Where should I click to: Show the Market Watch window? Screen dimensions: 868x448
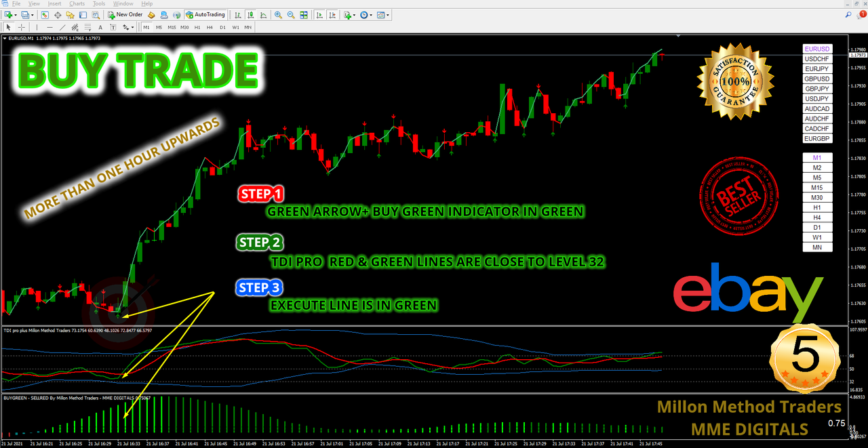click(45, 15)
